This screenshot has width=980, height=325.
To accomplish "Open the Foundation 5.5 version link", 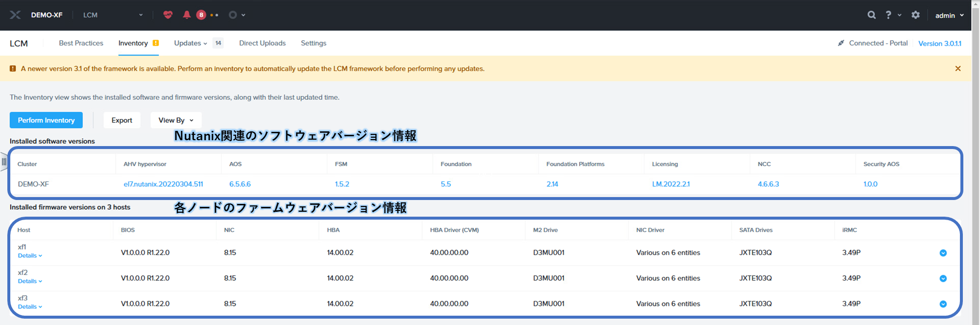I will pyautogui.click(x=446, y=184).
